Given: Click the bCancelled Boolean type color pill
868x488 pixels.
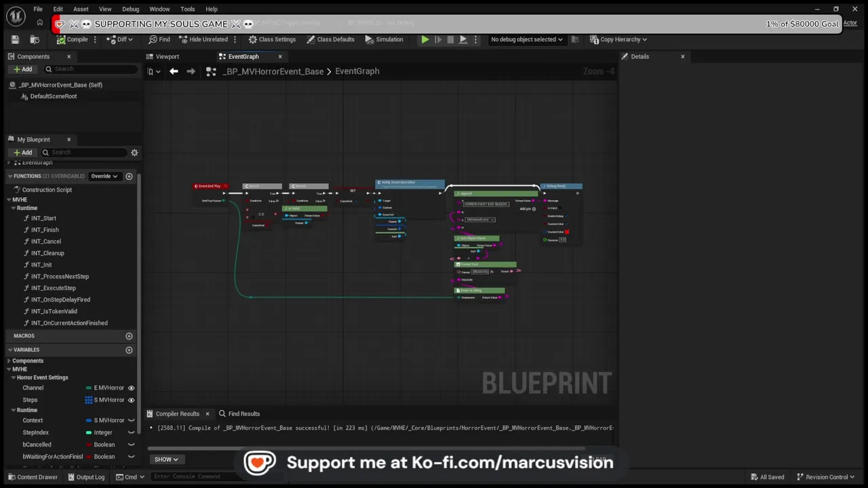Looking at the screenshot, I should 89,445.
